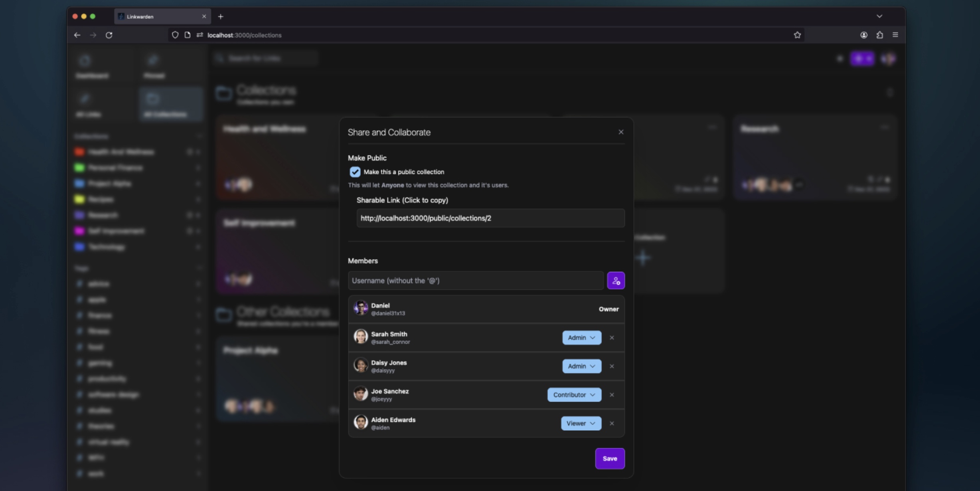Image resolution: width=980 pixels, height=491 pixels.
Task: Open the browser hamburger menu
Action: (895, 35)
